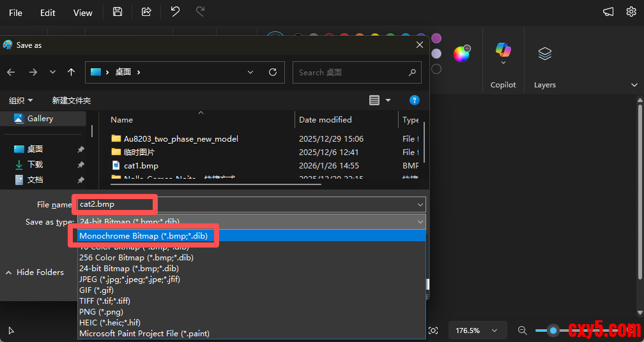Collapse Hide Folders expander
This screenshot has width=644, height=342.
coord(34,272)
